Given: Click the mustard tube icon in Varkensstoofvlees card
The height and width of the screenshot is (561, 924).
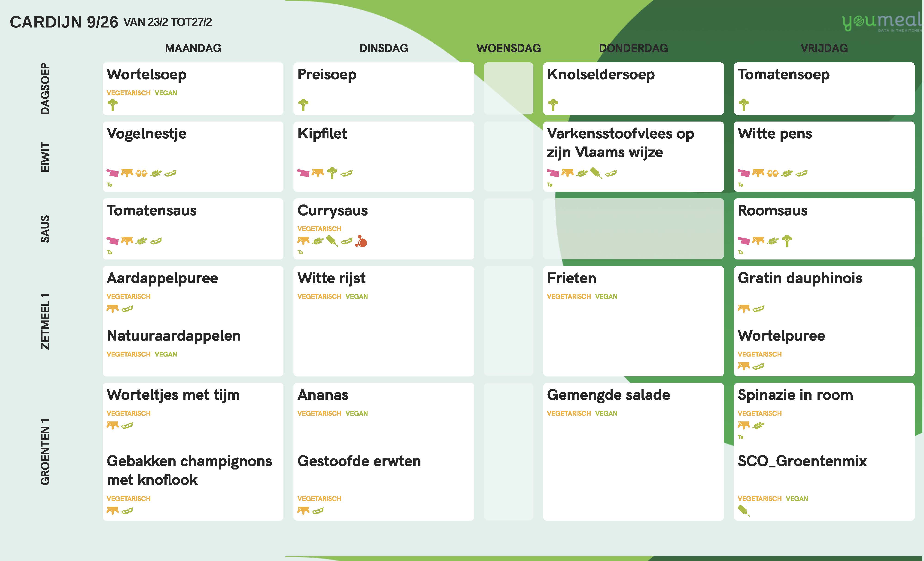Looking at the screenshot, I should pos(596,173).
